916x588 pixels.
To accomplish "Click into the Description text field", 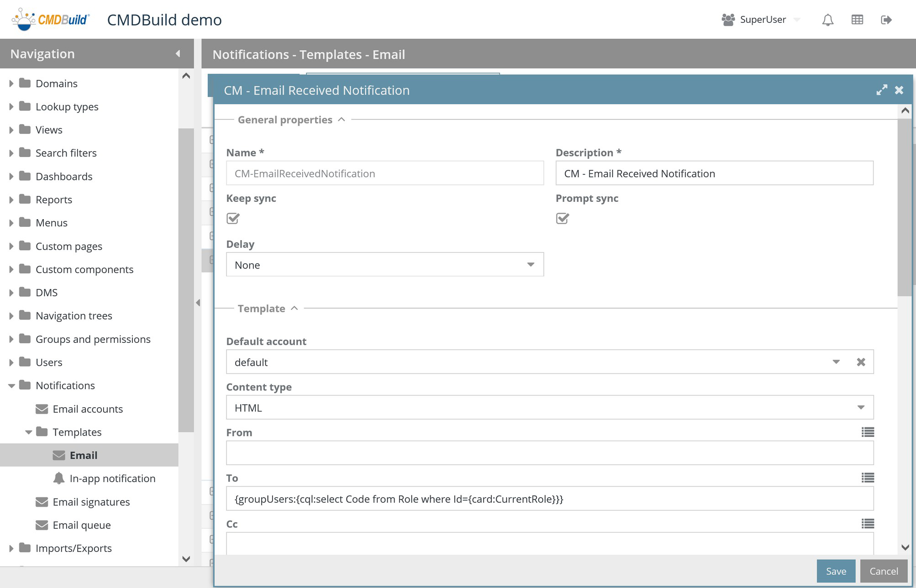I will [714, 173].
